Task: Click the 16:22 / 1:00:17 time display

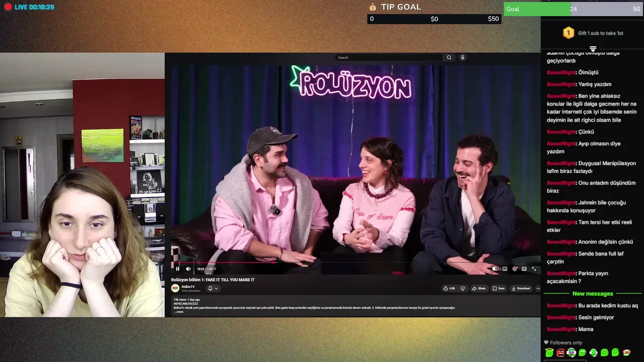Action: (207, 269)
